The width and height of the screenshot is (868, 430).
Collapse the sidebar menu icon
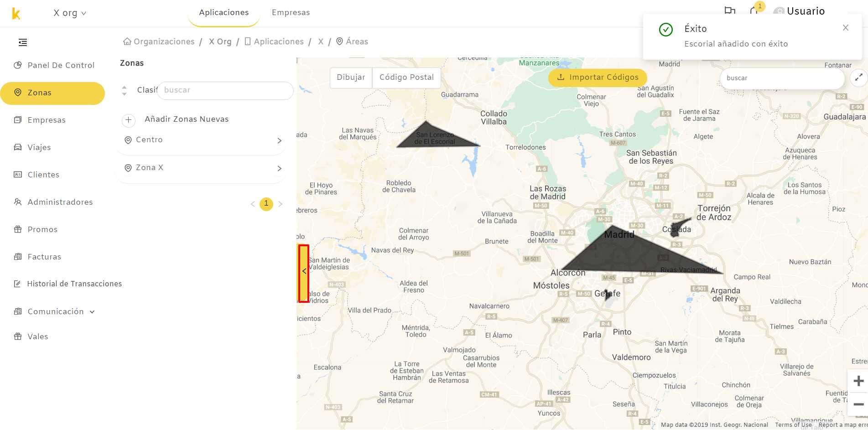[x=23, y=42]
